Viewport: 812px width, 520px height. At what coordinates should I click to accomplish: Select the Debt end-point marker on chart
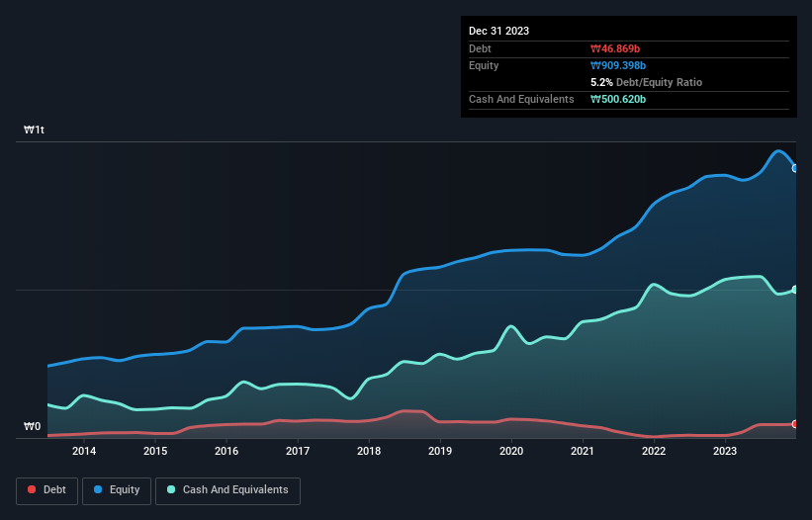click(795, 424)
